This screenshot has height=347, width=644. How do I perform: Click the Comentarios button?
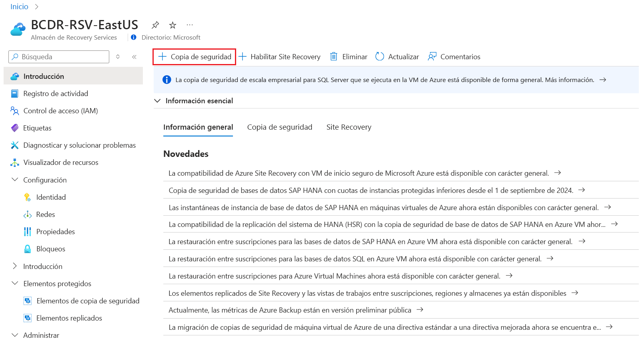point(454,57)
